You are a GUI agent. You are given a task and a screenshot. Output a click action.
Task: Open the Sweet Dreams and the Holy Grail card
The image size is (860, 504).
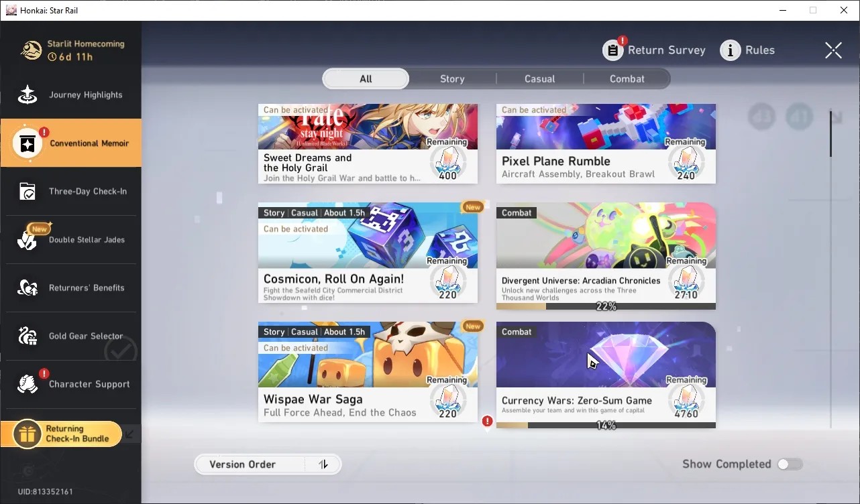tap(368, 143)
